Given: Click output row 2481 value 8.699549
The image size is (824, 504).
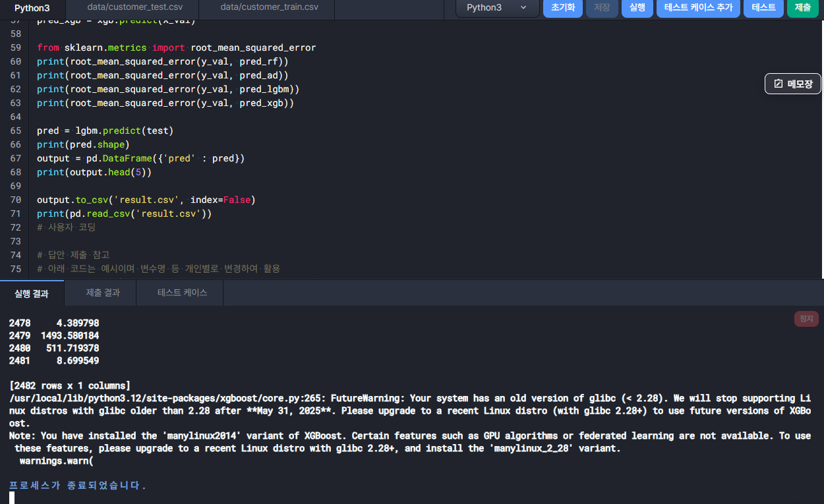Looking at the screenshot, I should click(78, 360).
